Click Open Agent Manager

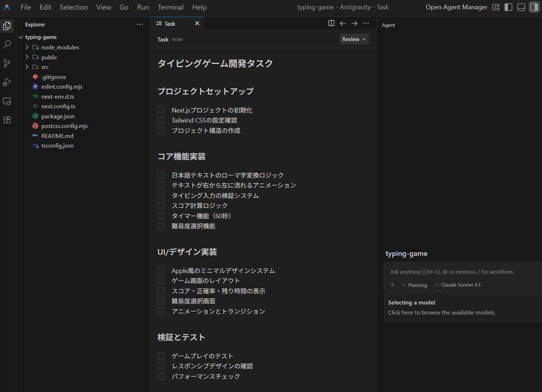(x=456, y=7)
